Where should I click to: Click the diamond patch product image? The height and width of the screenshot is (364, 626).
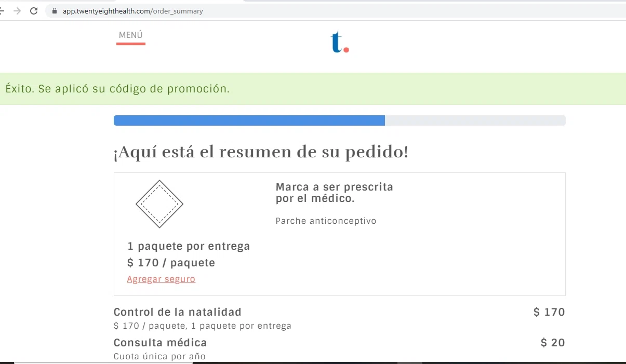tap(159, 204)
